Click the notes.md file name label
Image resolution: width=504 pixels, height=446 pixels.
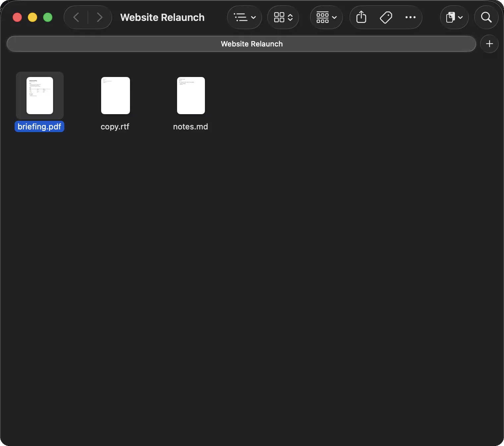[191, 126]
